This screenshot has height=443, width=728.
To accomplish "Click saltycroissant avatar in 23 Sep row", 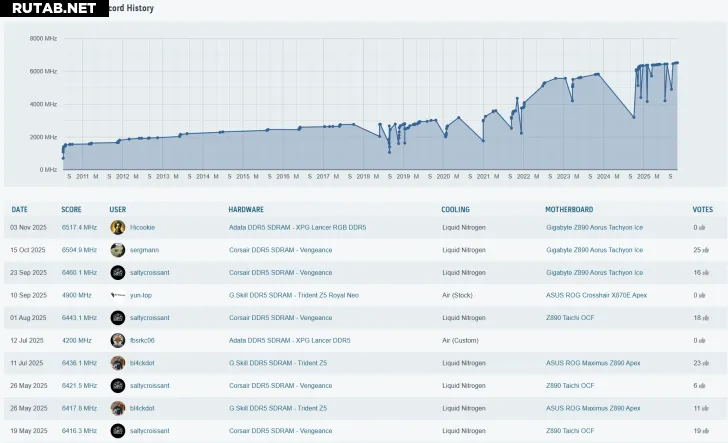I will click(118, 273).
